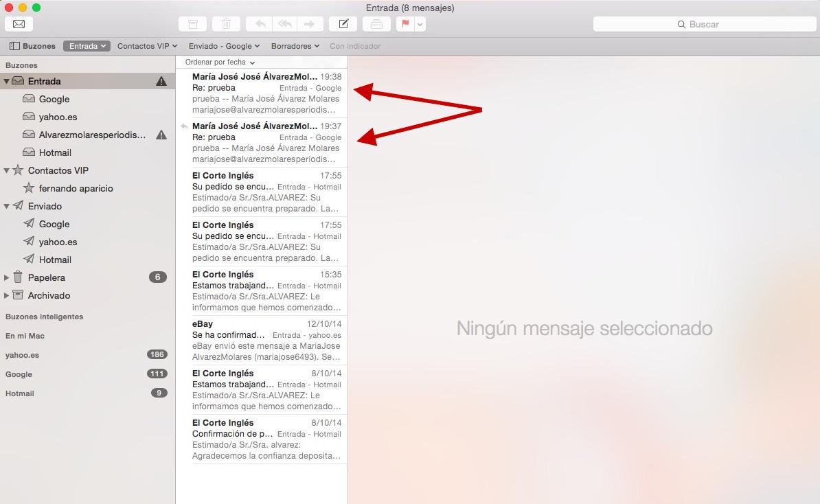
Task: Open the Ordenar por fecha sort menu
Action: click(220, 62)
